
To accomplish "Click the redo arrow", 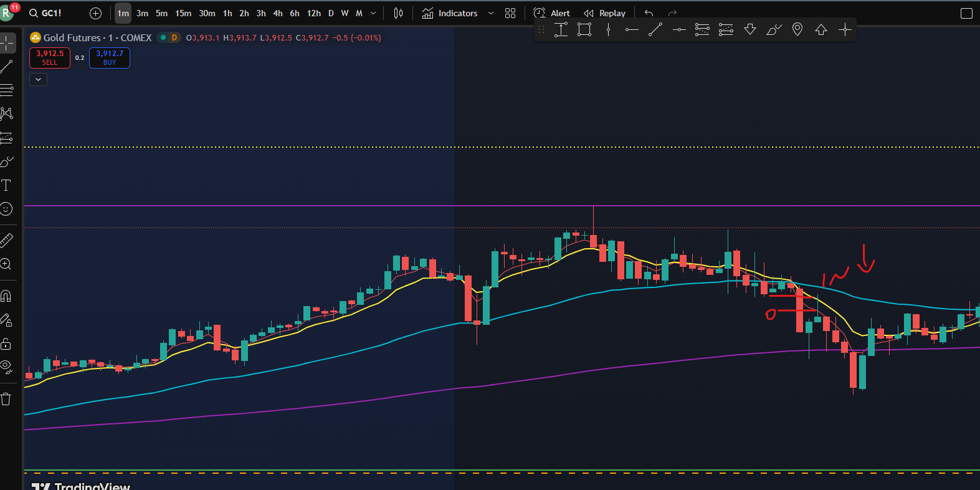I will pyautogui.click(x=672, y=13).
